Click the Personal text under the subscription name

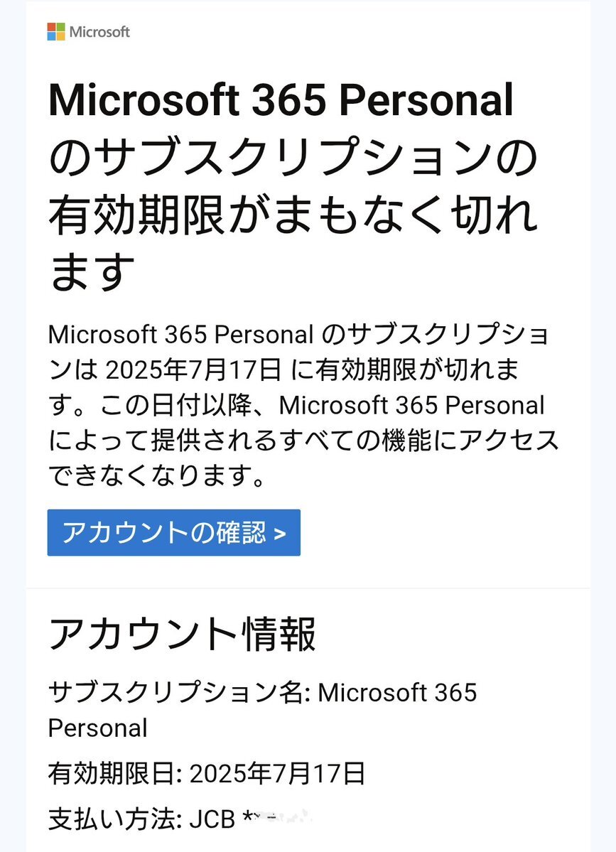coord(98,728)
